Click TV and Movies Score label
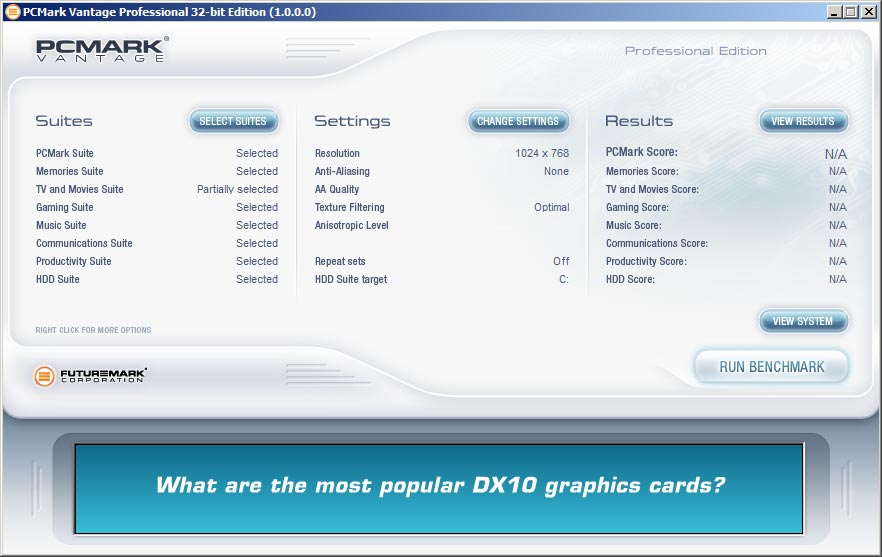This screenshot has height=557, width=882. click(x=652, y=189)
